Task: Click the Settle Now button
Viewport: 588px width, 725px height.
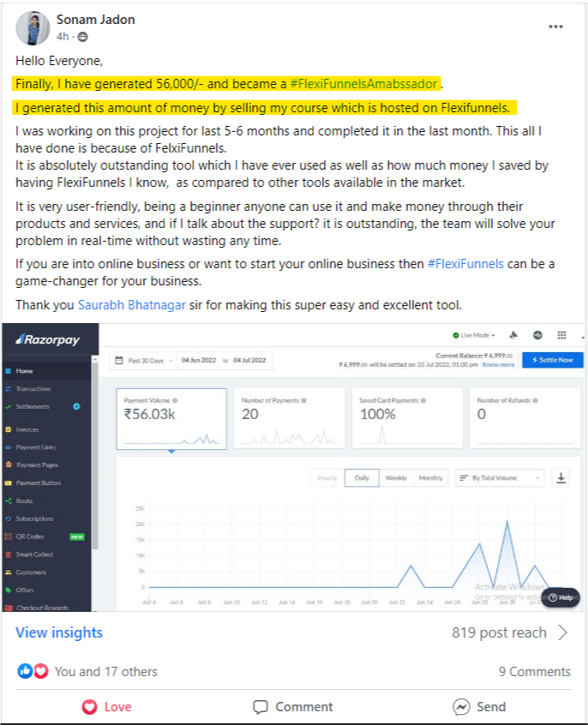Action: pyautogui.click(x=552, y=360)
